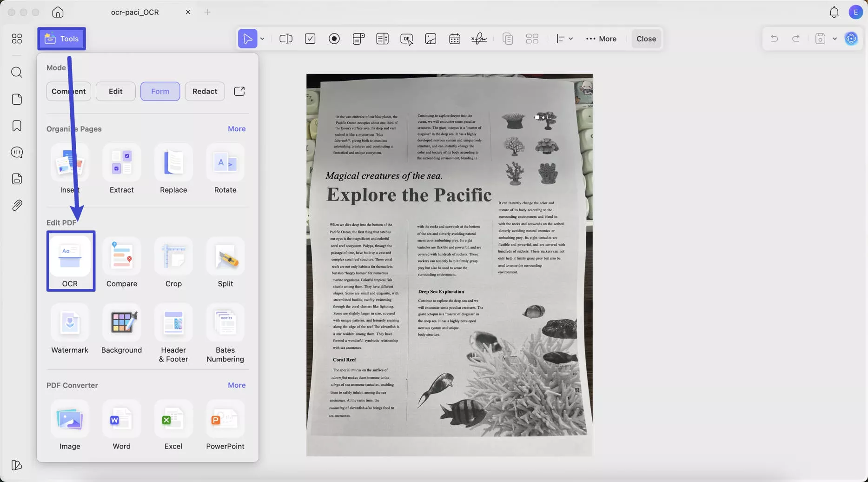Screen dimensions: 868x482
Task: Select the ocr-paci_OCR tab
Action: tap(135, 12)
